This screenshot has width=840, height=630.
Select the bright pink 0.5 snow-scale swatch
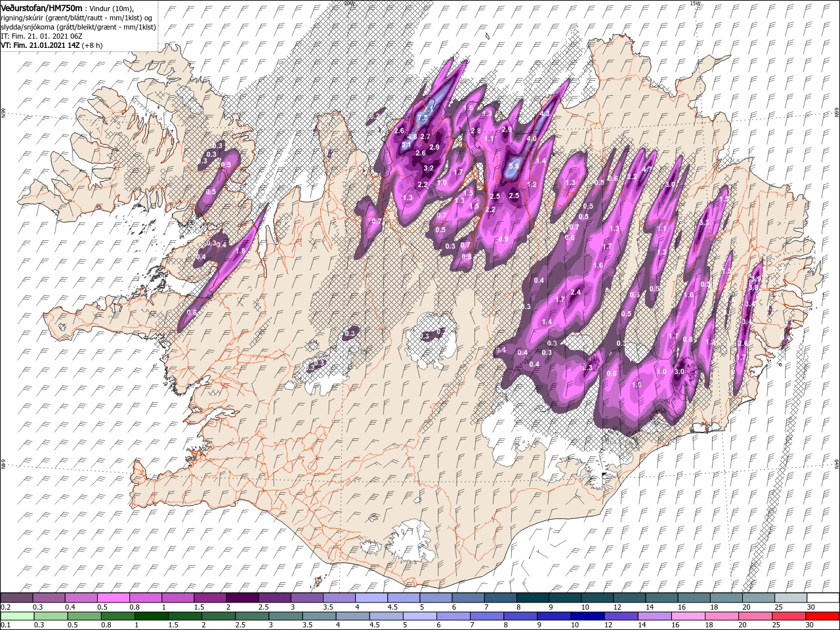pos(113,598)
